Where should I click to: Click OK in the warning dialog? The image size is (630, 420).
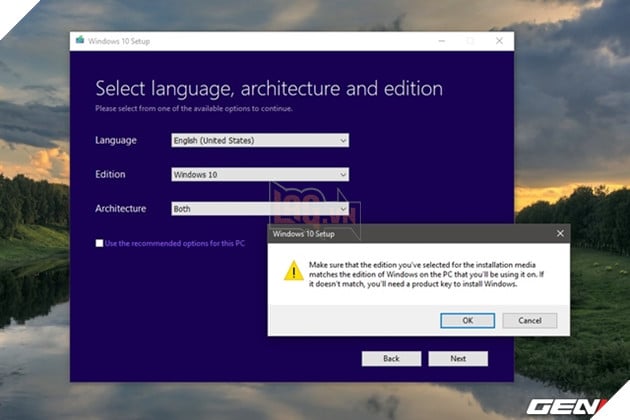coord(467,320)
